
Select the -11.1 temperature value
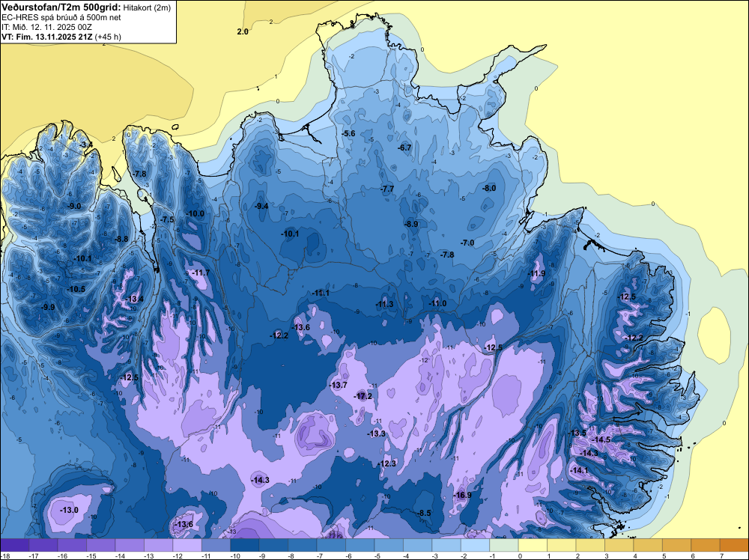coord(321,293)
